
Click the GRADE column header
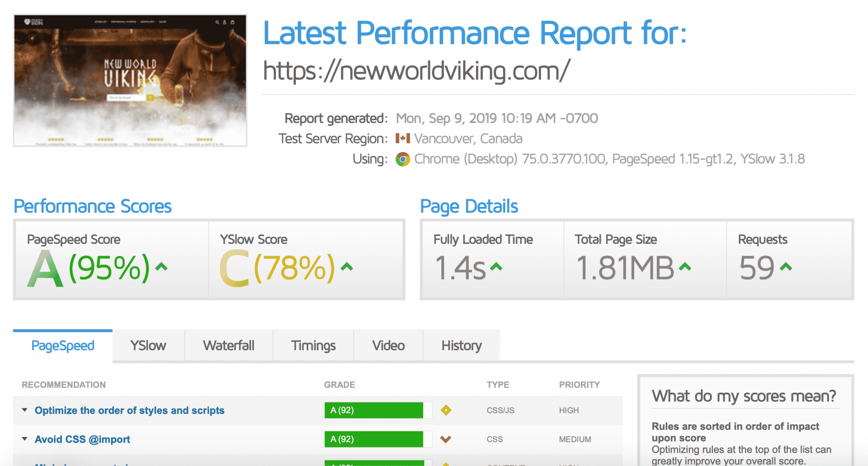tap(339, 385)
